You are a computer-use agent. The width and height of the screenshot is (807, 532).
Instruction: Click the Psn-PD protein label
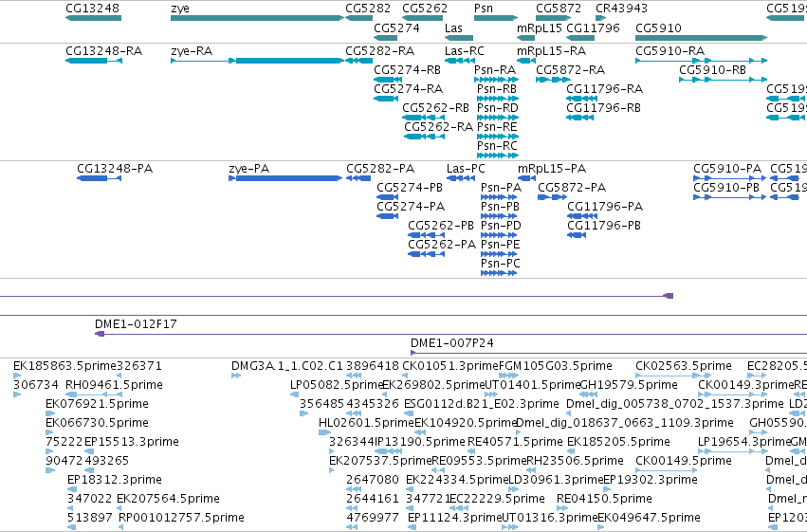pyautogui.click(x=501, y=226)
